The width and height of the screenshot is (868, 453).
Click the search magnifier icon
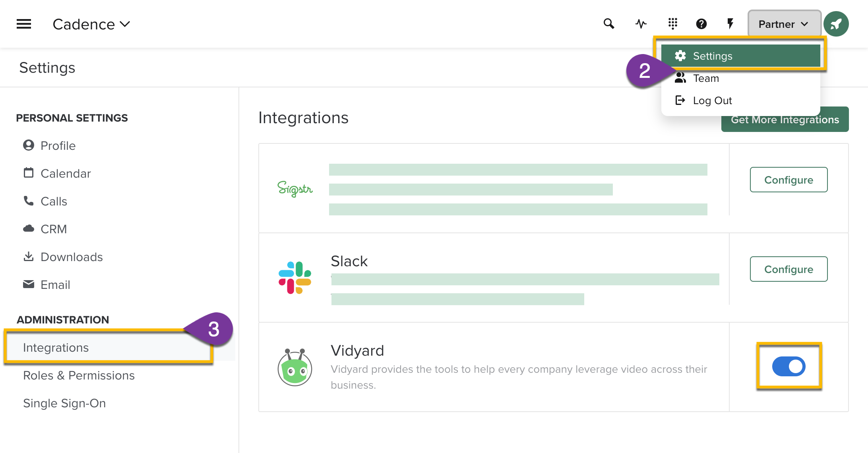click(608, 24)
